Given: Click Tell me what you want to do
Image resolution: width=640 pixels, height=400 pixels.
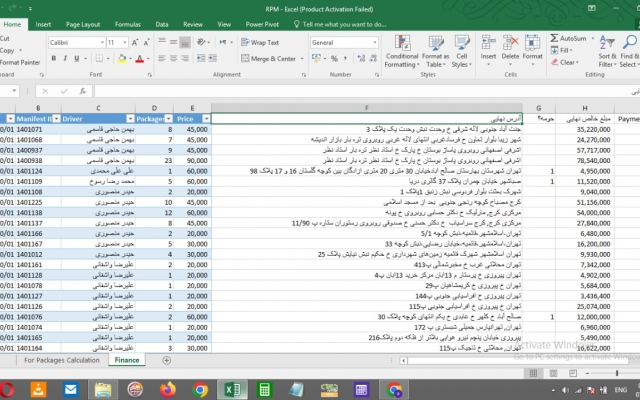Looking at the screenshot, I should point(340,24).
